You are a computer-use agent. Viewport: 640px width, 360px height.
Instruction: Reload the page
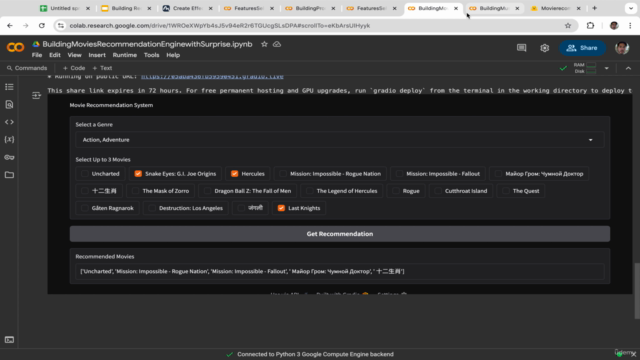click(42, 26)
